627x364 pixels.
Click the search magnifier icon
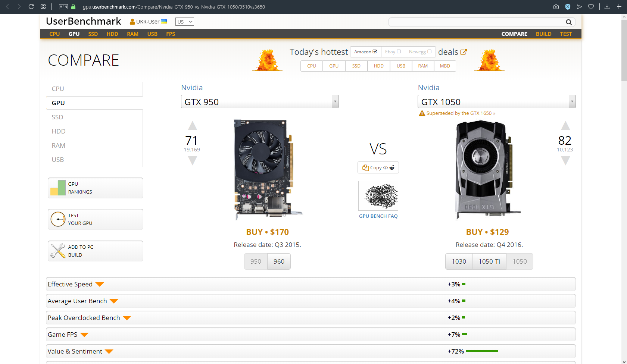pos(569,22)
